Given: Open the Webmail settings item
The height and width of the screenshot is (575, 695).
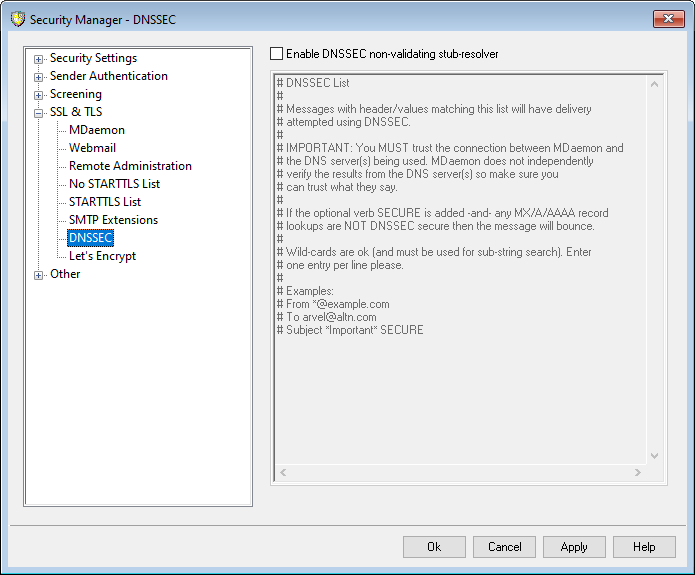Looking at the screenshot, I should click(x=92, y=148).
